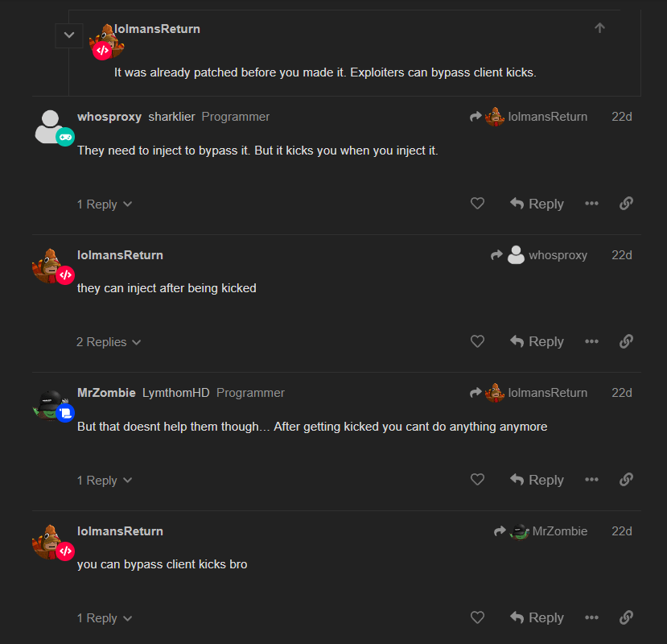Go to the reply-to MrZombie reference link

pos(541,531)
